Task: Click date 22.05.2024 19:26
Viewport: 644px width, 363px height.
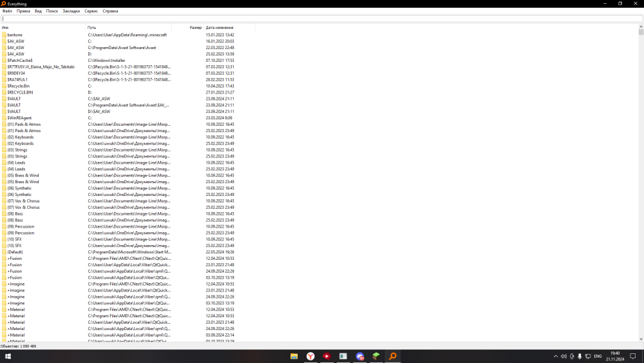Action: pyautogui.click(x=220, y=252)
